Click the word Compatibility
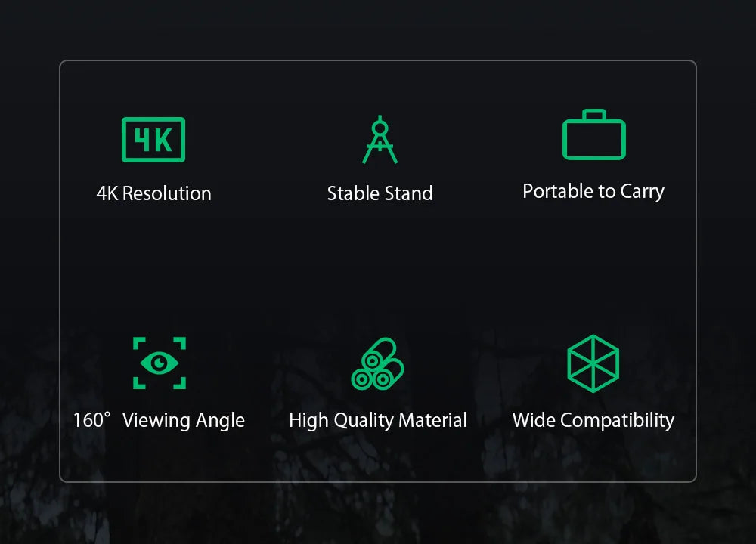Viewport: 756px width, 544px height. coord(617,421)
